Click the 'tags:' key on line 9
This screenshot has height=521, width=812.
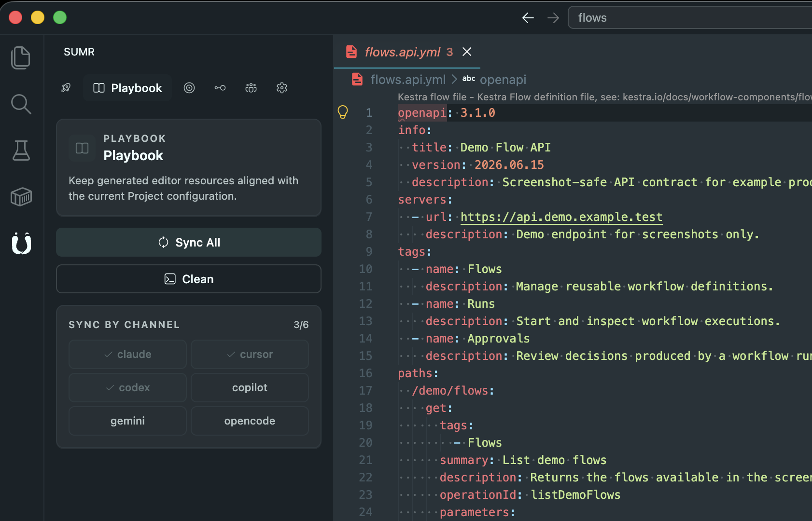[x=415, y=251]
